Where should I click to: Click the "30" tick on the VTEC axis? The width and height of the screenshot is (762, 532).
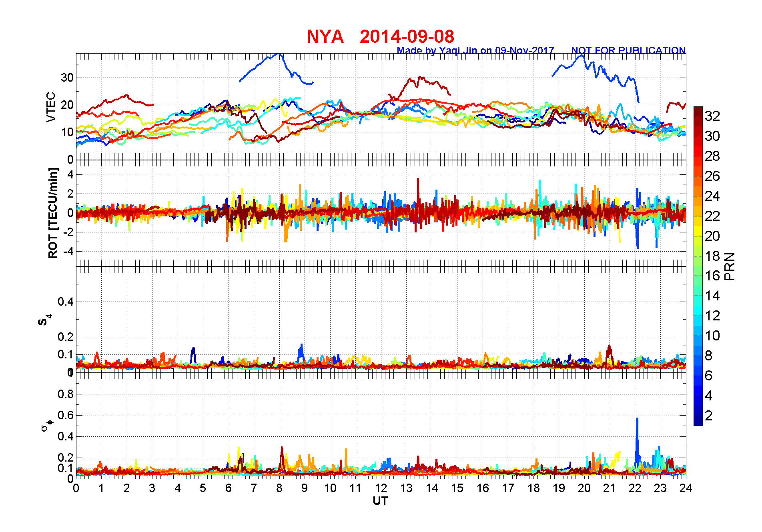point(67,78)
